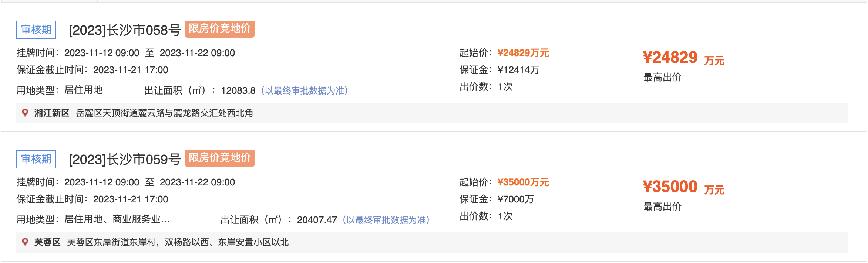Image resolution: width=868 pixels, height=263 pixels.
Task: Open listing title [2023]长沙市059号
Action: click(x=125, y=159)
